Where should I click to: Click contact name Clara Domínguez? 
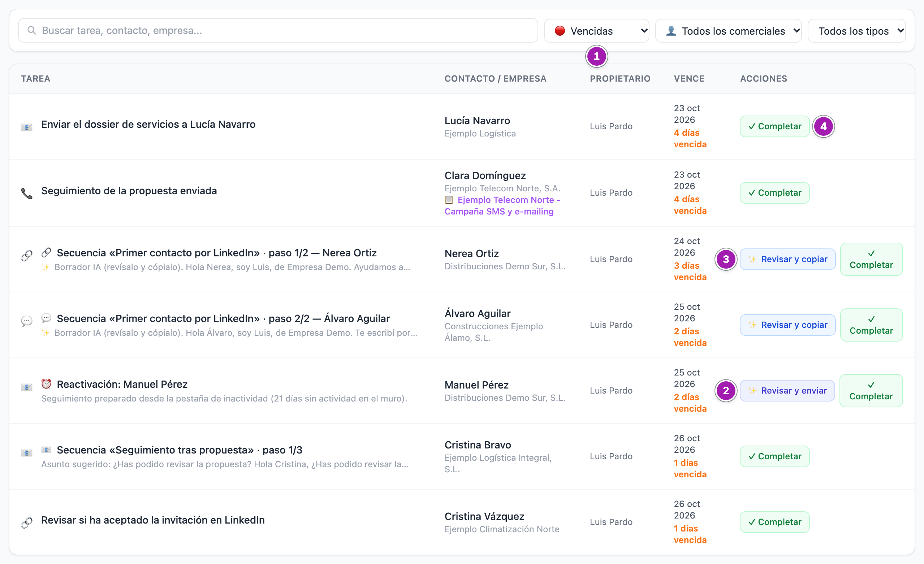[x=485, y=175]
